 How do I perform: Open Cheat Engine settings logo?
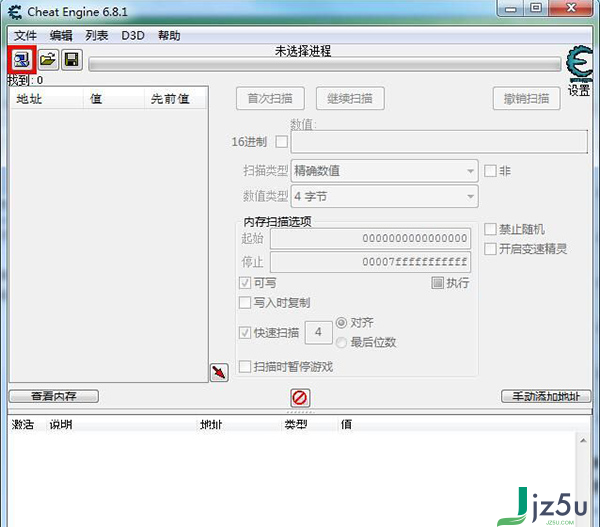pos(579,63)
